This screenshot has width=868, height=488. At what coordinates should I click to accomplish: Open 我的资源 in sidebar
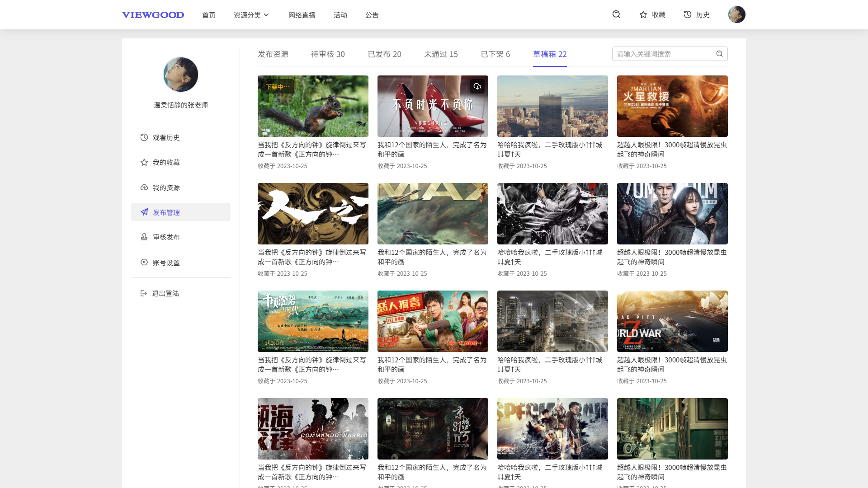pyautogui.click(x=181, y=188)
